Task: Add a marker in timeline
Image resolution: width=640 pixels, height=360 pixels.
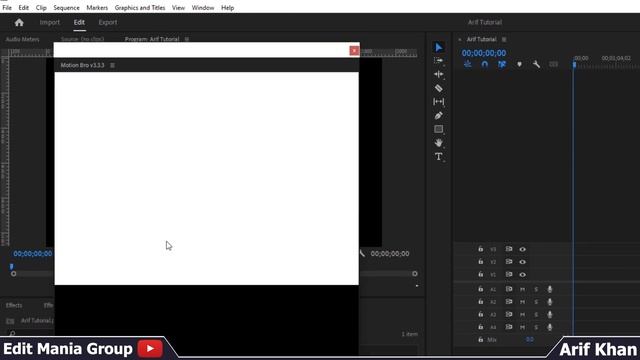Action: (519, 64)
